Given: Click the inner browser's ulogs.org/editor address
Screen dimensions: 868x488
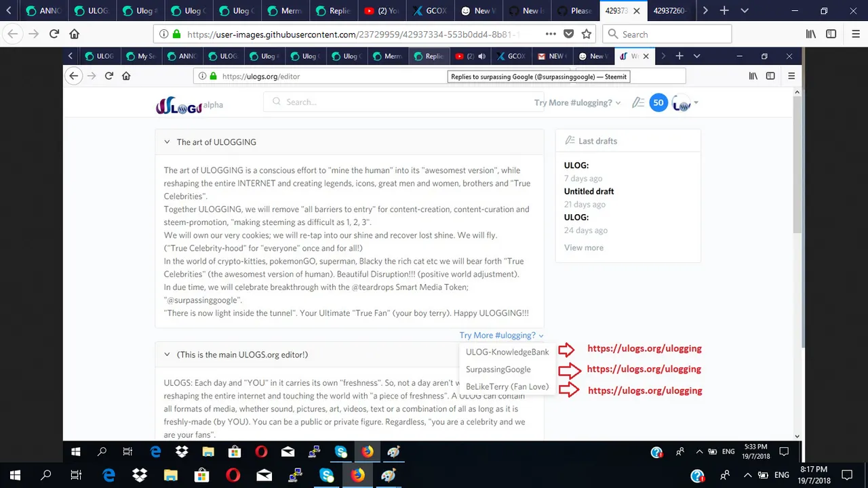Looking at the screenshot, I should click(x=261, y=77).
